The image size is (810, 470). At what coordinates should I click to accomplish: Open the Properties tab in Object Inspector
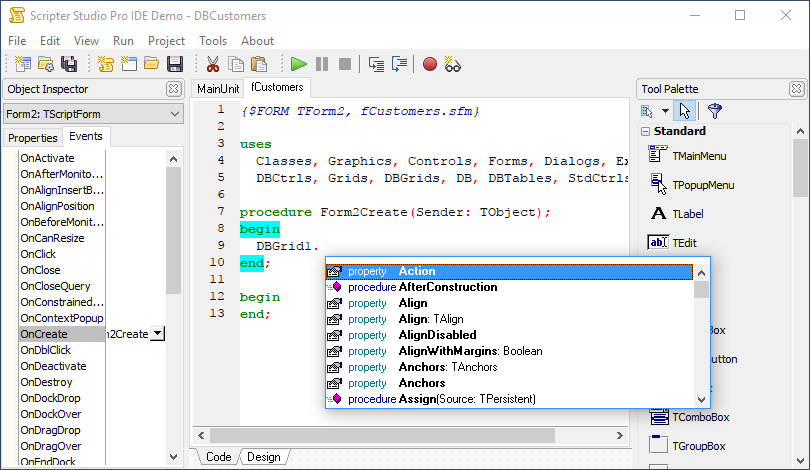(x=33, y=138)
